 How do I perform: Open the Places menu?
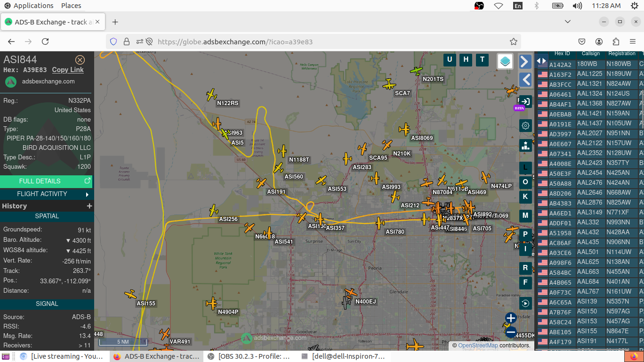tap(71, 6)
